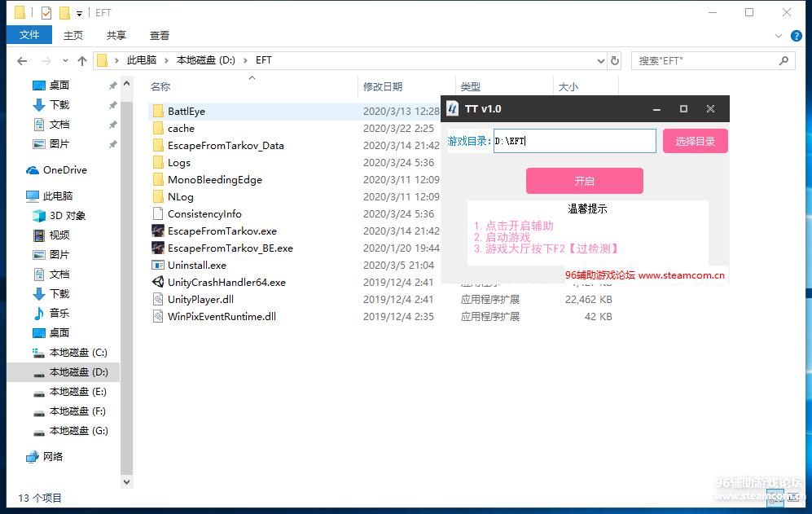
Task: Select 本地磁盘 (C:) in navigation pane
Action: point(77,353)
